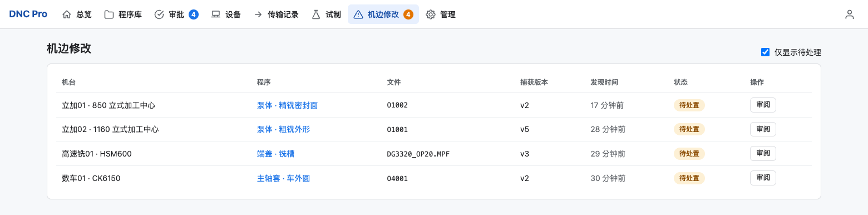This screenshot has height=215, width=868.
Task: Click version v5 in 立加02 row
Action: point(525,129)
